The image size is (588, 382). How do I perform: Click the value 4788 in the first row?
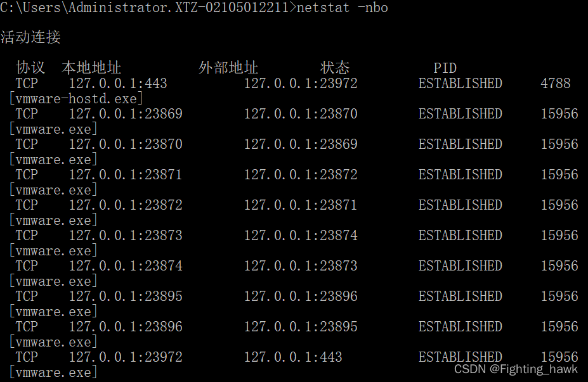(556, 83)
